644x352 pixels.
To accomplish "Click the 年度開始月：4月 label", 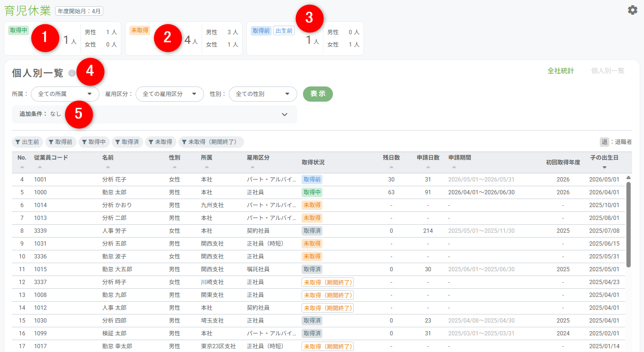I will [x=79, y=11].
